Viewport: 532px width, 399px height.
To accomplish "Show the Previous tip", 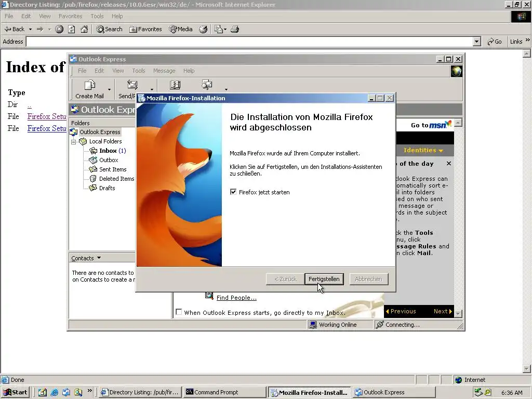I will pyautogui.click(x=401, y=311).
